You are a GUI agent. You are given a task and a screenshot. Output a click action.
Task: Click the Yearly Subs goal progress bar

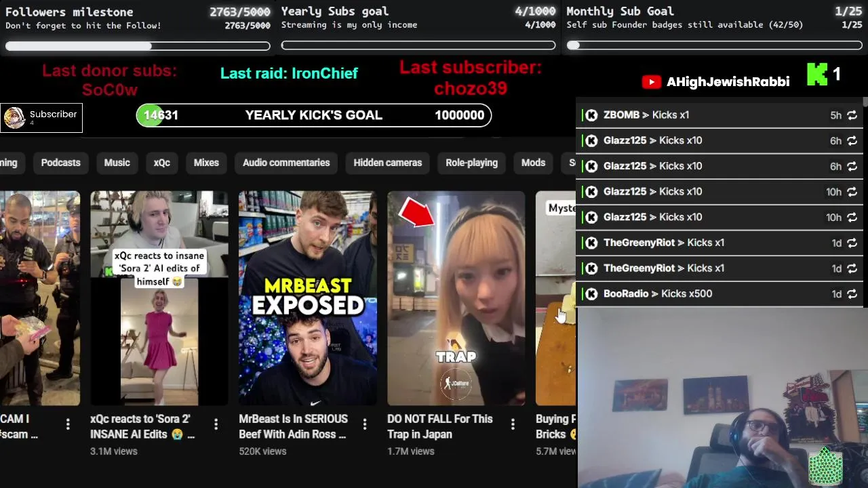click(x=418, y=46)
